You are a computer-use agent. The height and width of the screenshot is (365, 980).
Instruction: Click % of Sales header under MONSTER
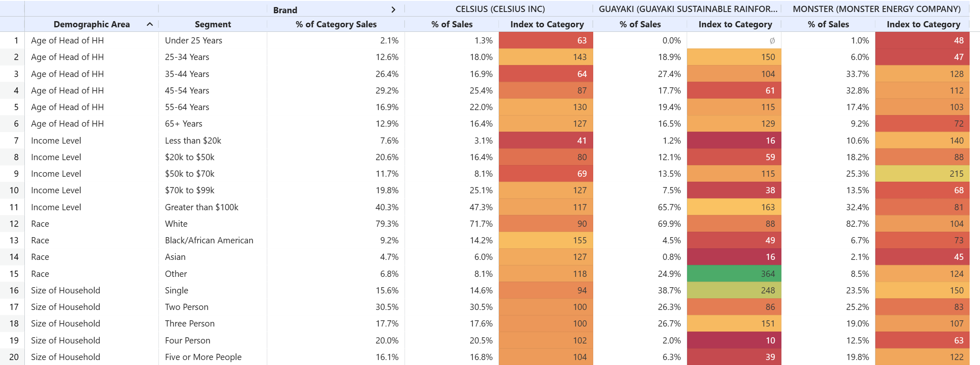(828, 24)
